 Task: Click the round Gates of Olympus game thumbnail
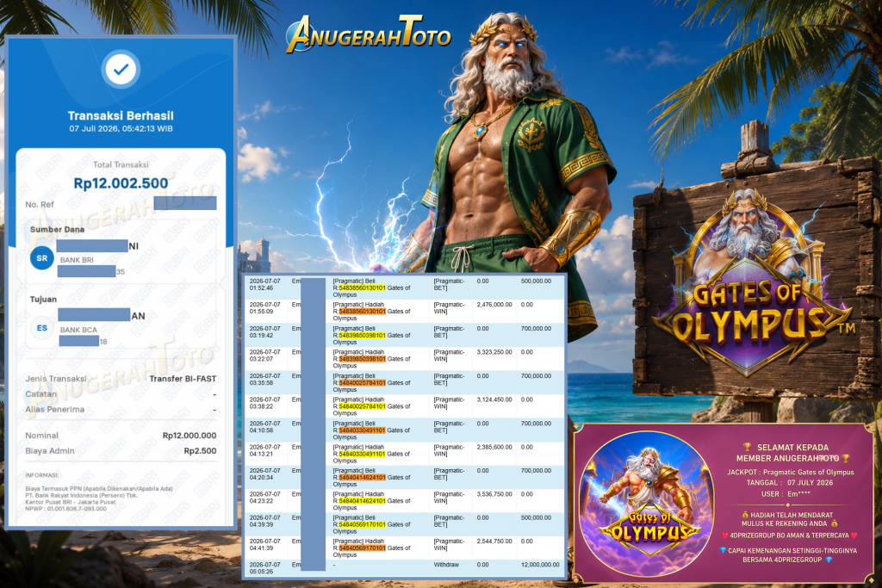(647, 504)
